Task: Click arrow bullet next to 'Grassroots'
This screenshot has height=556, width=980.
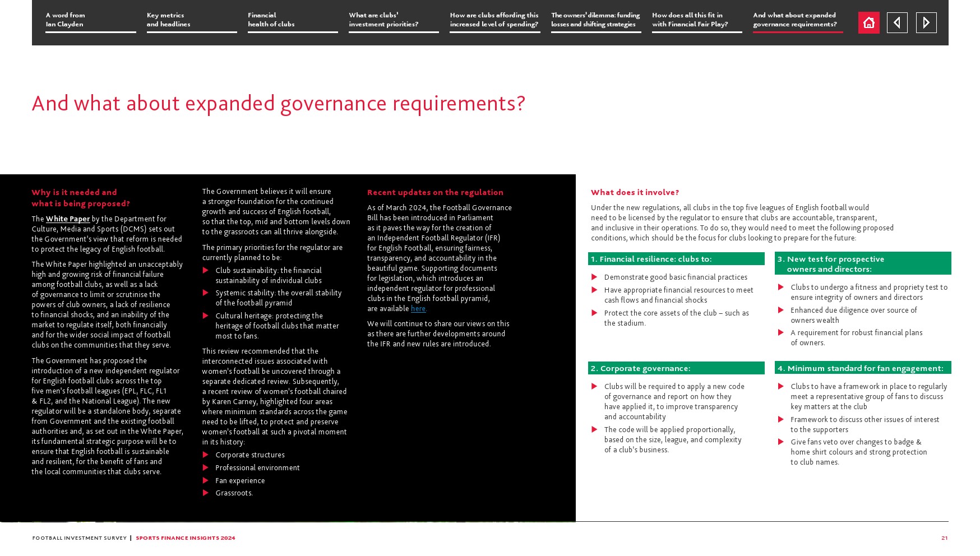Action: (x=205, y=493)
